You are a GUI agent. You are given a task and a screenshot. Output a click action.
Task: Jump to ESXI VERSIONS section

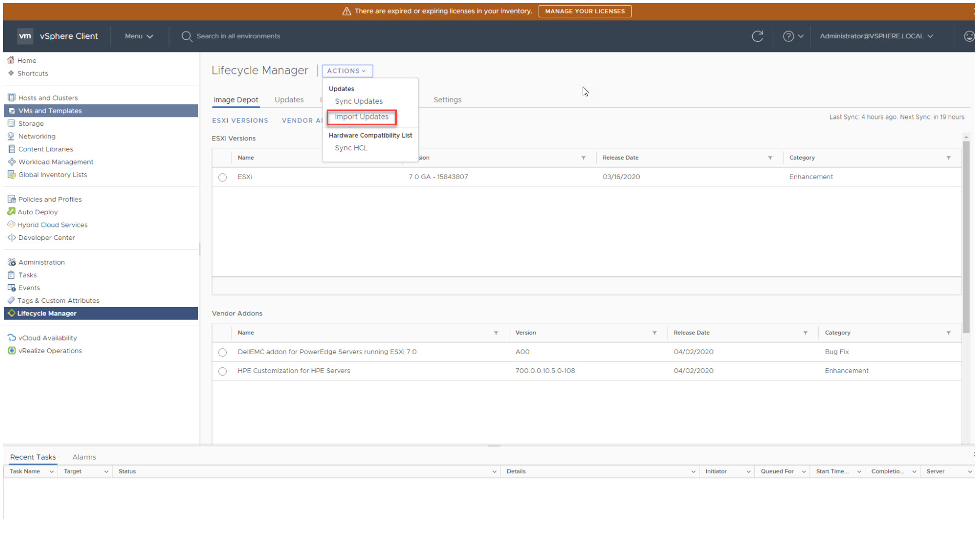pos(240,121)
